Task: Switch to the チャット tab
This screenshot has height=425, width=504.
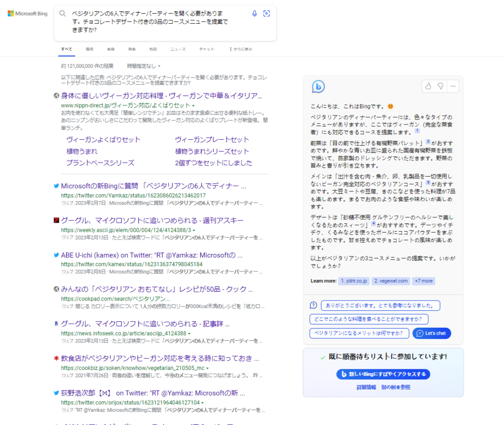Action: (207, 49)
